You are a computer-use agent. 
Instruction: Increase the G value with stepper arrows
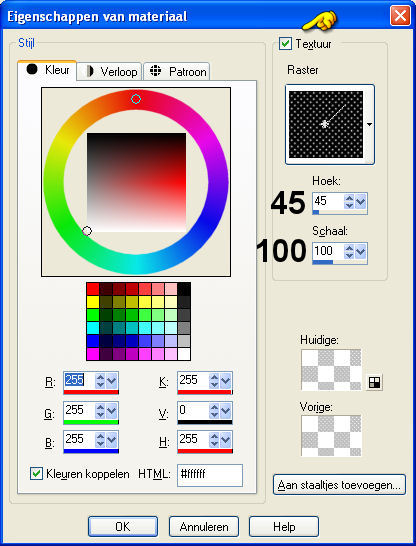pos(100,408)
